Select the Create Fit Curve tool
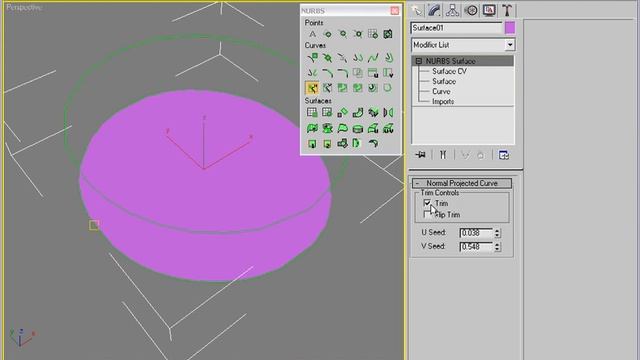Viewport: 640px width, 360px height. pyautogui.click(x=342, y=58)
